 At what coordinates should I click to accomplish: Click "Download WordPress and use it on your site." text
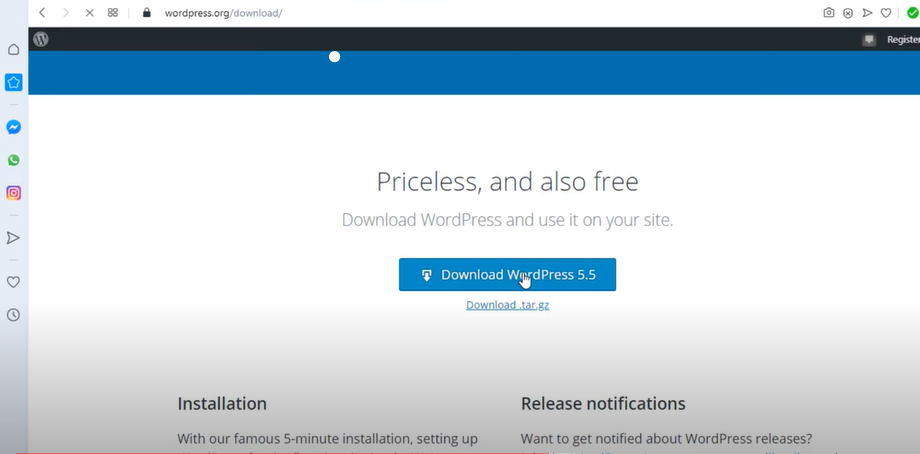tap(508, 220)
